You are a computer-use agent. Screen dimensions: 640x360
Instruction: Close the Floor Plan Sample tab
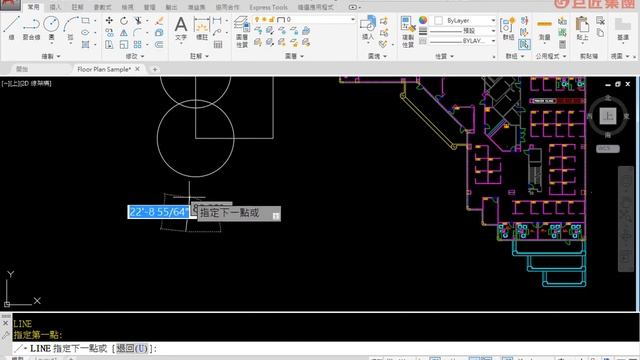[x=138, y=69]
